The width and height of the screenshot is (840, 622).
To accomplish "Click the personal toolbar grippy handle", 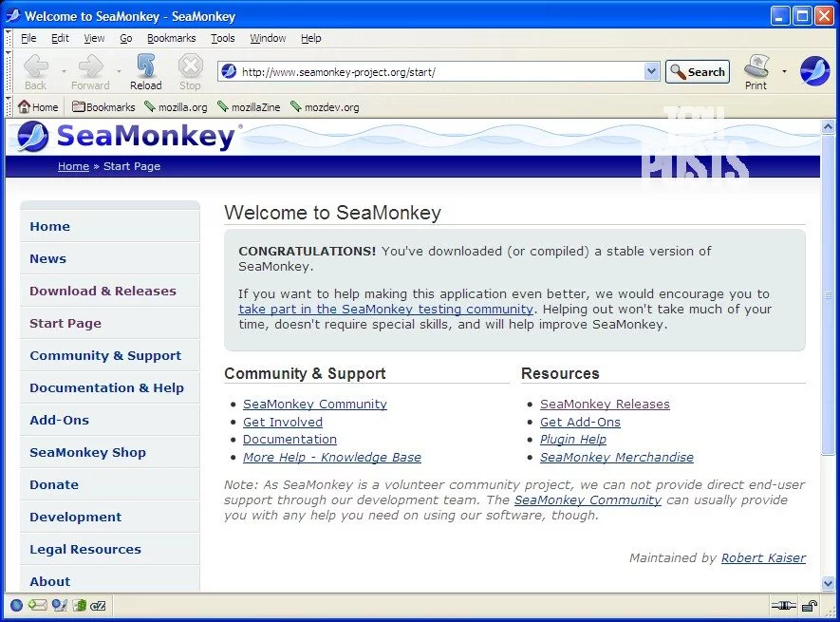I will point(8,106).
